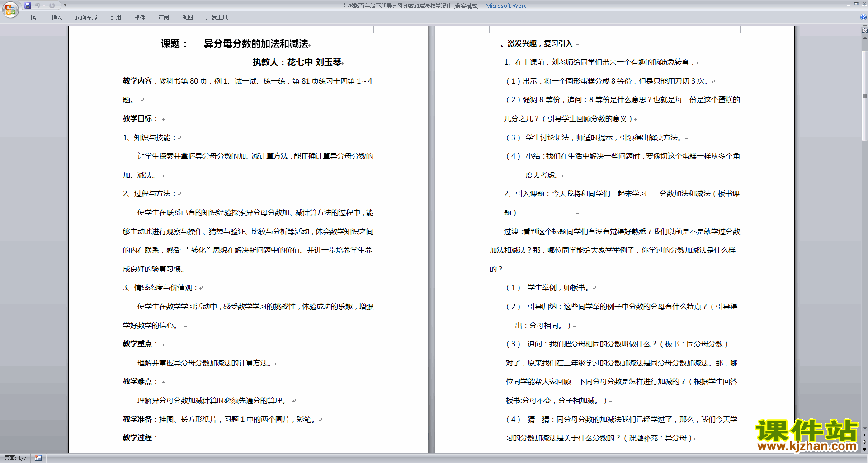This screenshot has width=868, height=463.
Task: Open Word Help with the blue question mark
Action: click(863, 18)
